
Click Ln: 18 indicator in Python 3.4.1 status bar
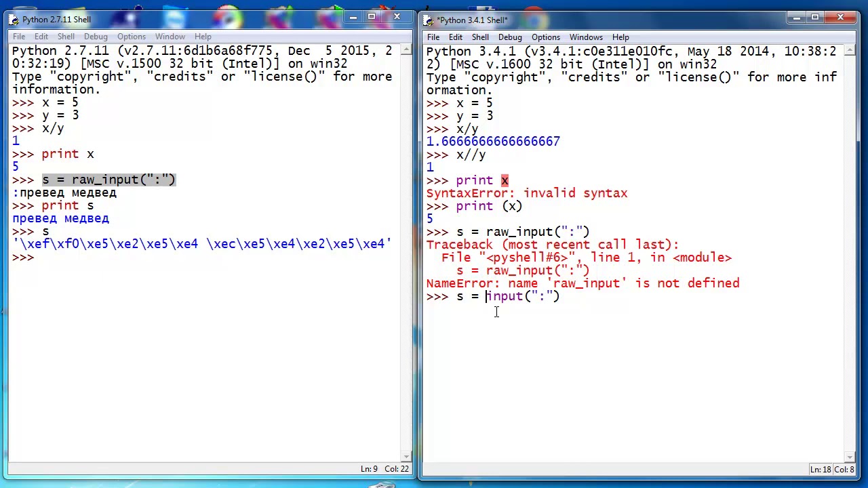821,470
